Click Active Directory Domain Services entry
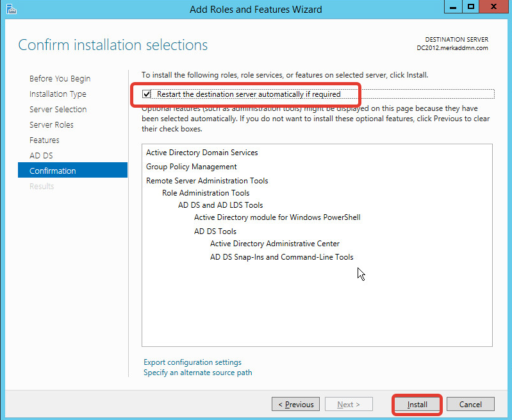 (x=202, y=153)
